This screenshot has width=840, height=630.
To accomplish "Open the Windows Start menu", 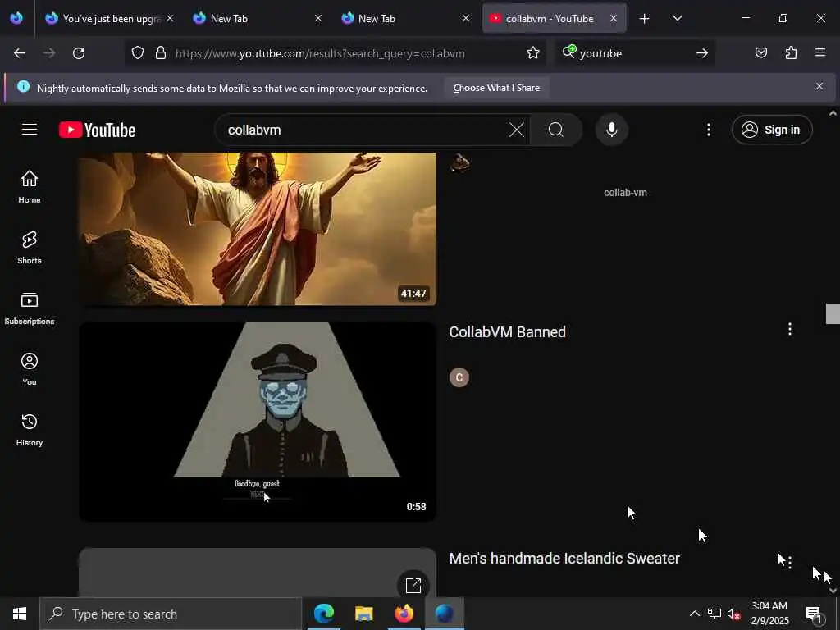I will point(20,614).
